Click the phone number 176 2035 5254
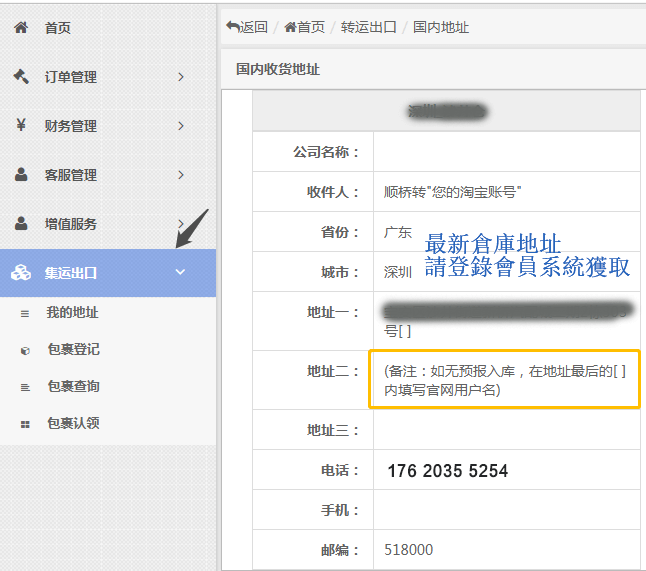This screenshot has width=646, height=571. coord(448,470)
